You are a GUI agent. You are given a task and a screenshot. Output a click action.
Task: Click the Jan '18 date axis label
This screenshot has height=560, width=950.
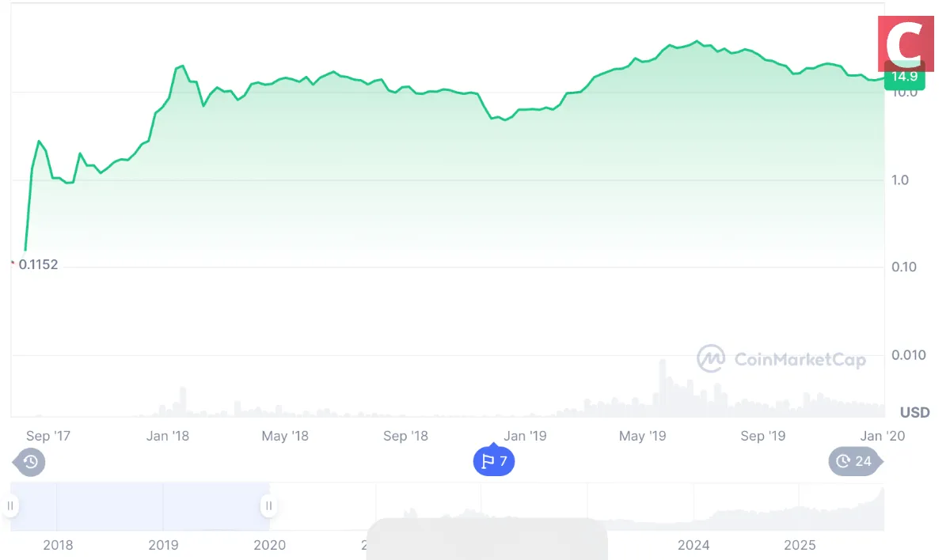tap(168, 436)
